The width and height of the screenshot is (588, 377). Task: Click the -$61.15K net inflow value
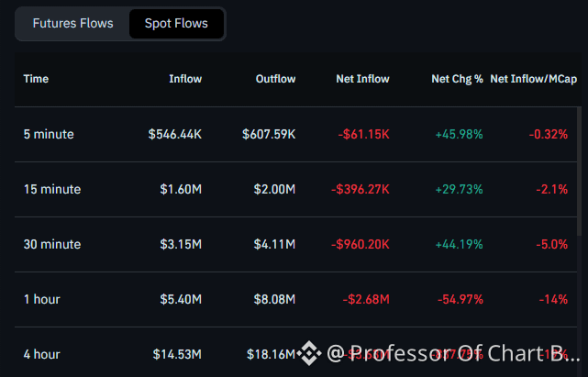pyautogui.click(x=364, y=134)
